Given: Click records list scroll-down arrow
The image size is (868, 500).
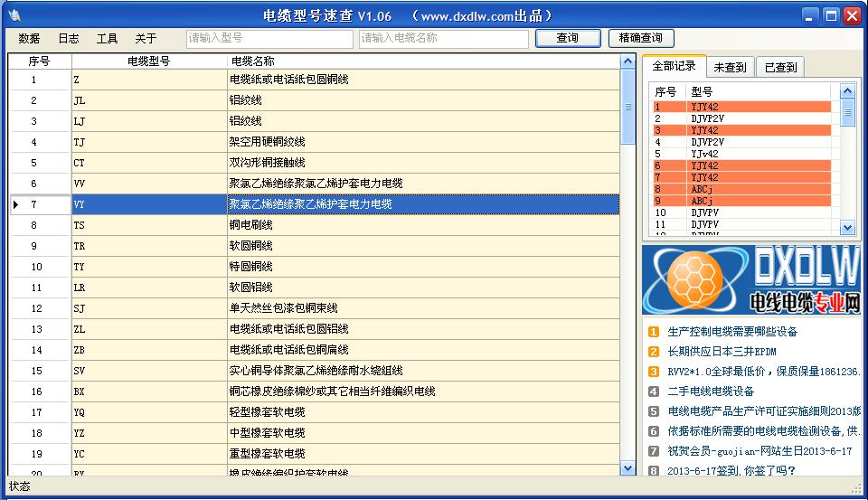Looking at the screenshot, I should (847, 228).
